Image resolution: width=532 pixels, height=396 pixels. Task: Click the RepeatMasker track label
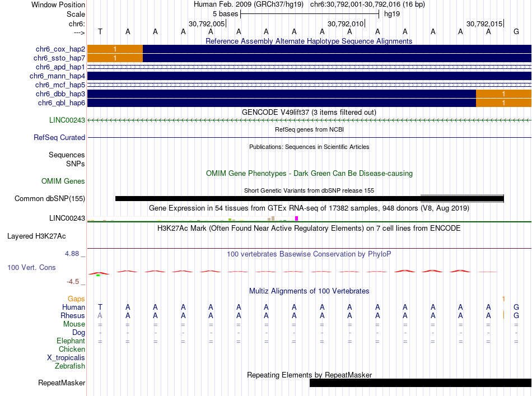pyautogui.click(x=62, y=383)
